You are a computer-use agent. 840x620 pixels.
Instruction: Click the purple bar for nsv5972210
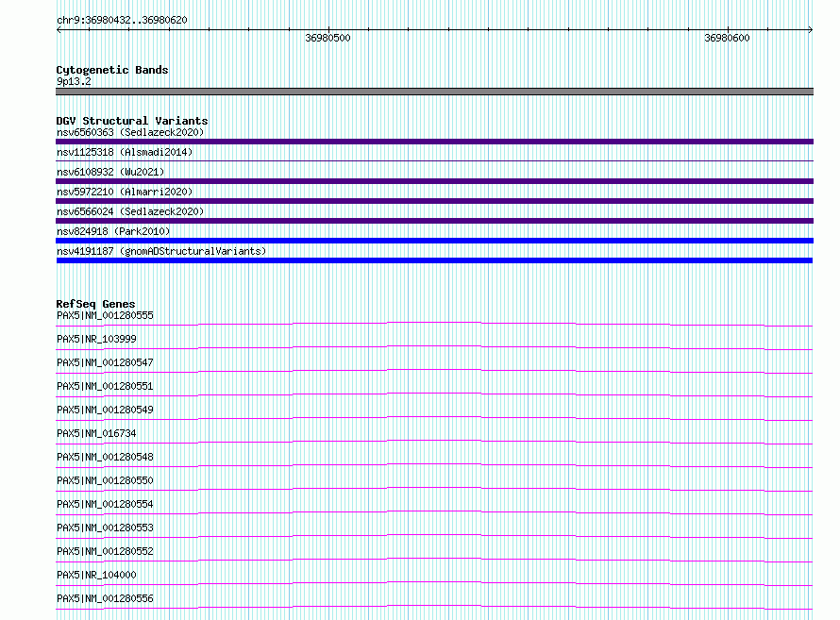coord(434,201)
